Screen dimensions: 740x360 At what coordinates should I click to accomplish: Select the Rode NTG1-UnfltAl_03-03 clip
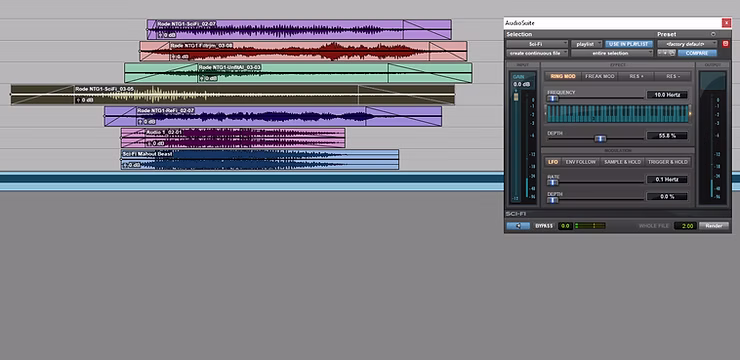[x=298, y=73]
